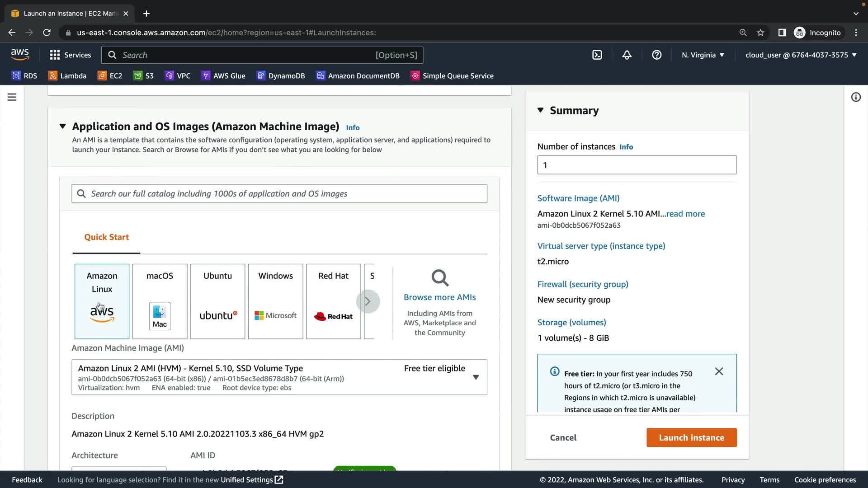Open the Lambda bookmark shortcut
Viewport: 868px width, 488px height.
(67, 76)
